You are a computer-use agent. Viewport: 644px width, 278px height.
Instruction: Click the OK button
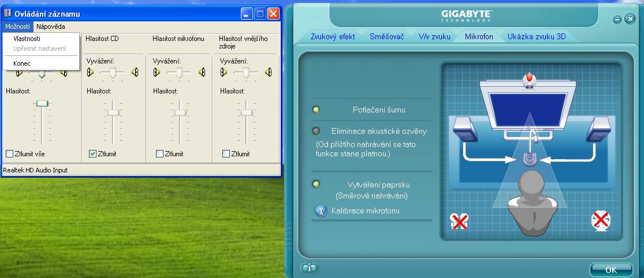611,270
